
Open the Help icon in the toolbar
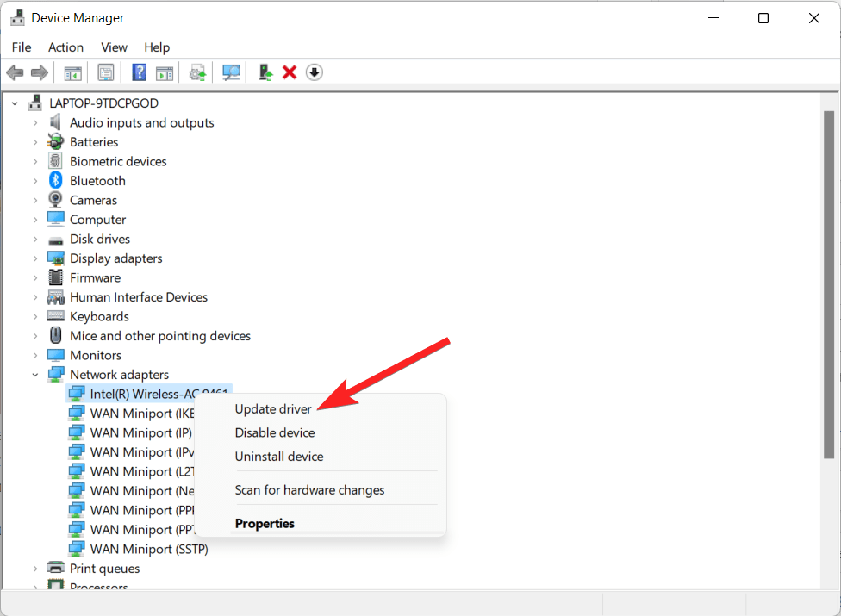(139, 72)
